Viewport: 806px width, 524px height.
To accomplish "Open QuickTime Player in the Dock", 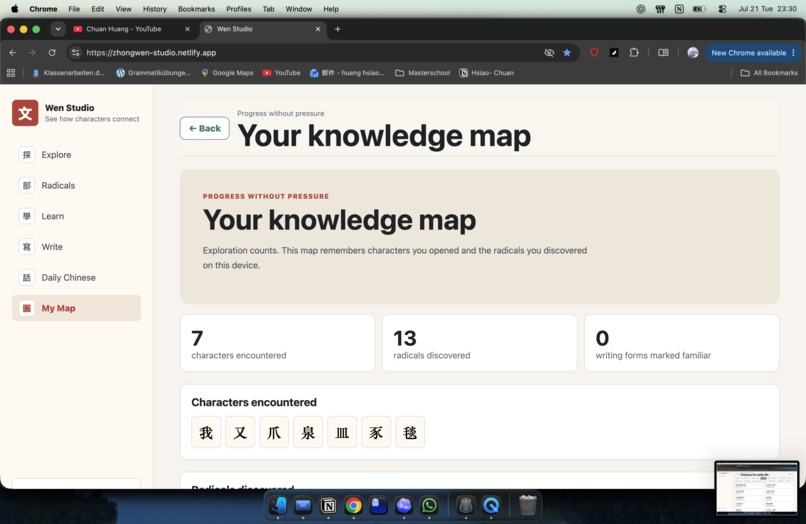I will [x=491, y=506].
